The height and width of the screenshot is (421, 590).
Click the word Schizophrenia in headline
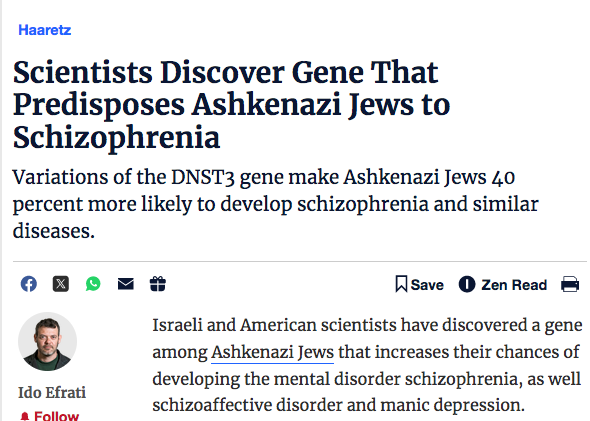coord(116,138)
